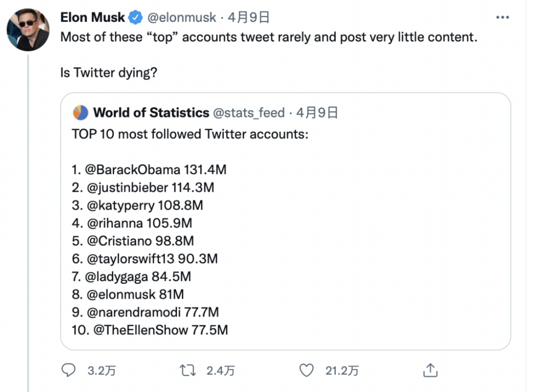The height and width of the screenshot is (392, 534).
Task: Click the @stats_feed handle
Action: 249,113
